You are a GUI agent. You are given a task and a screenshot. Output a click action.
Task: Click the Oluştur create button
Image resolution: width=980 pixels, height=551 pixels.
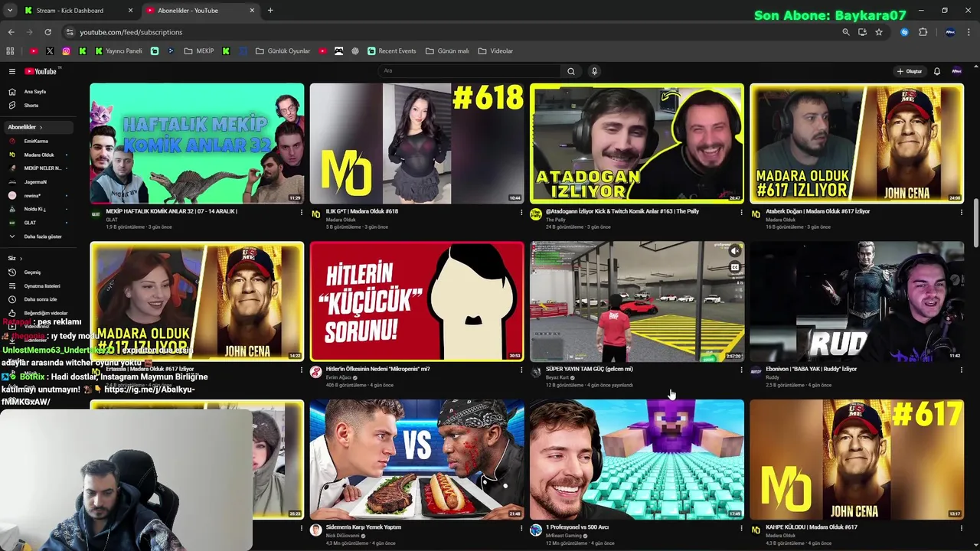point(910,71)
